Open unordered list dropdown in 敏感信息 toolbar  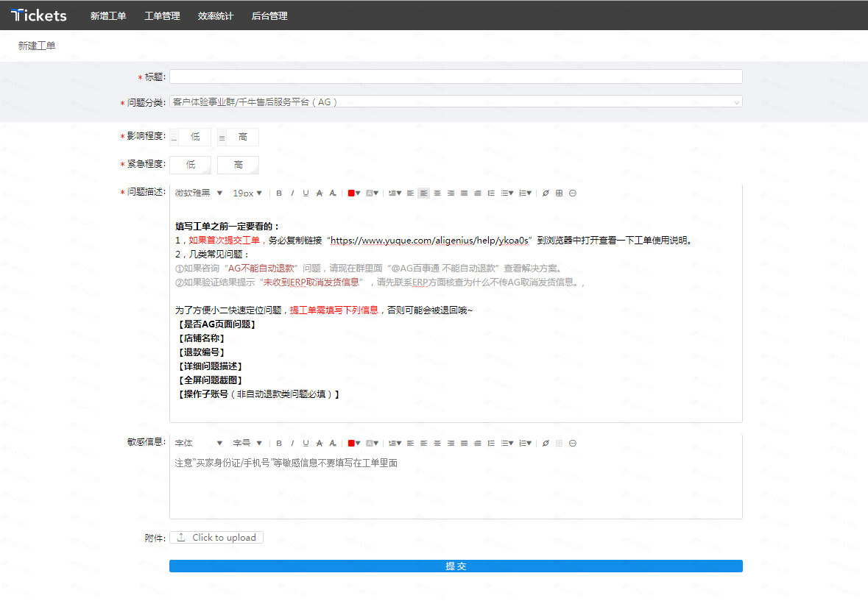pyautogui.click(x=507, y=443)
